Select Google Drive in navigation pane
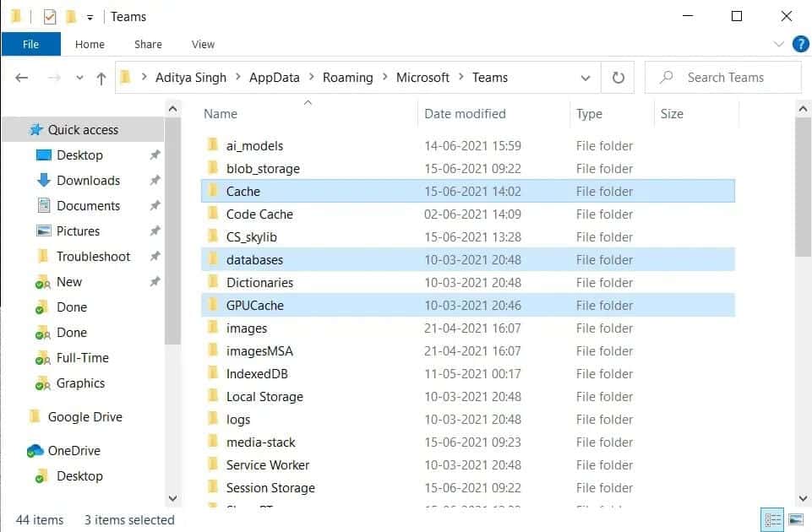This screenshot has width=812, height=532. point(85,416)
